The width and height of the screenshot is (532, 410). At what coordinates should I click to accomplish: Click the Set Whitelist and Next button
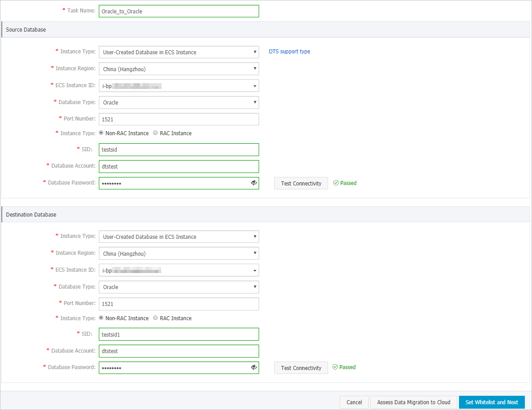[492, 402]
